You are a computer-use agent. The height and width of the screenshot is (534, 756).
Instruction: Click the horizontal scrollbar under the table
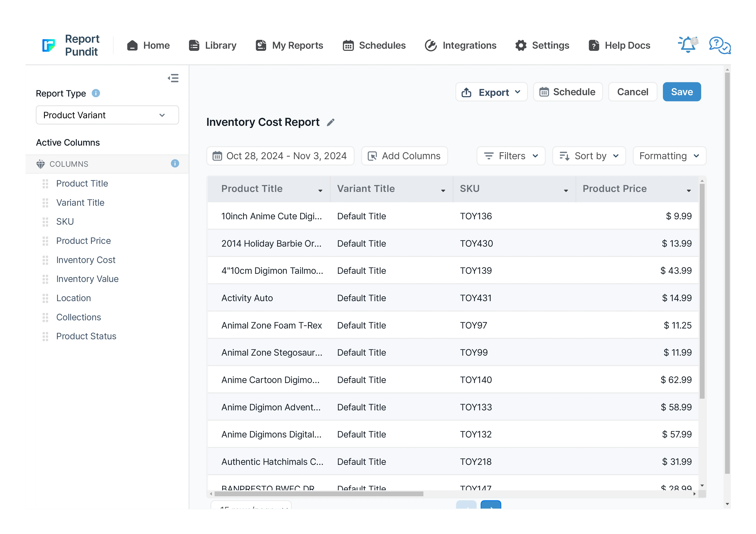click(318, 494)
